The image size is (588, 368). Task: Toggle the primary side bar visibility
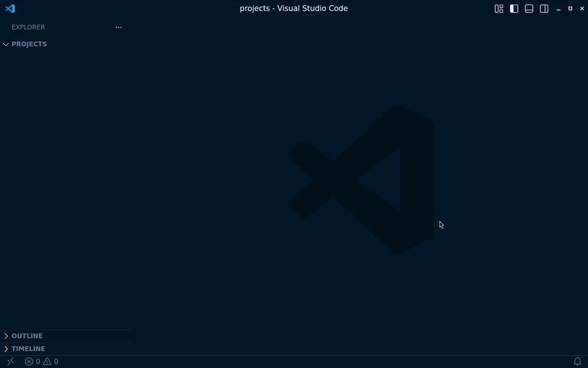[x=514, y=8]
